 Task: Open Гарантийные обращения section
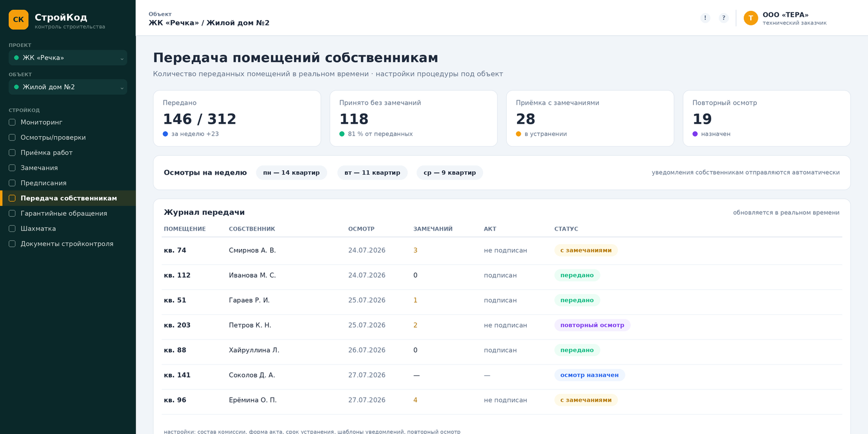pyautogui.click(x=68, y=213)
